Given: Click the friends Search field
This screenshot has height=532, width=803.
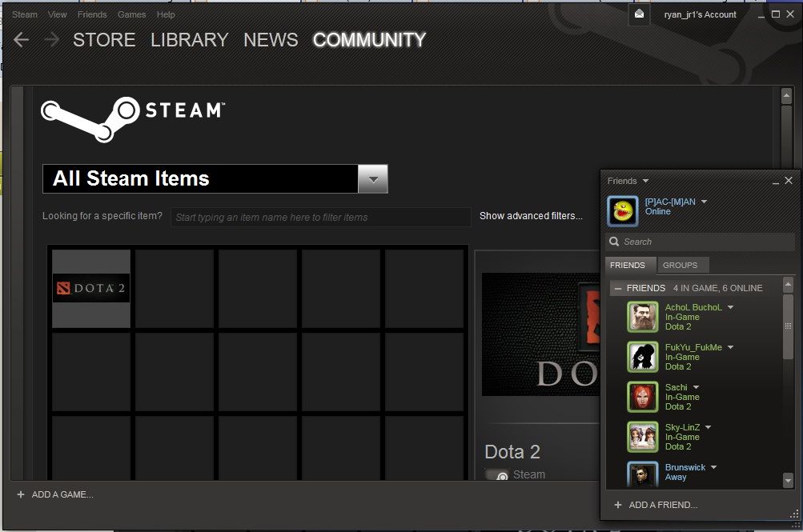Looking at the screenshot, I should (x=701, y=242).
